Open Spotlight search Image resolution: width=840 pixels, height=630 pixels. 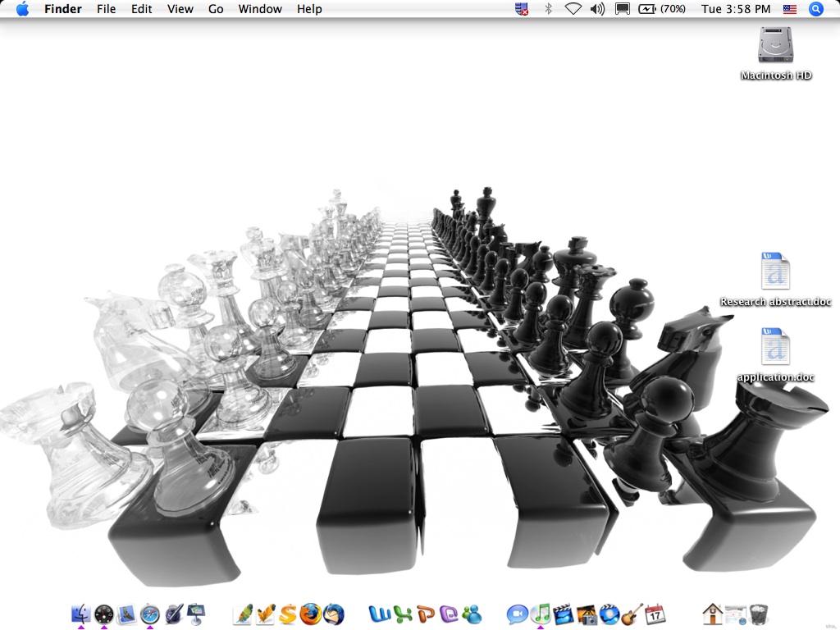tap(815, 8)
